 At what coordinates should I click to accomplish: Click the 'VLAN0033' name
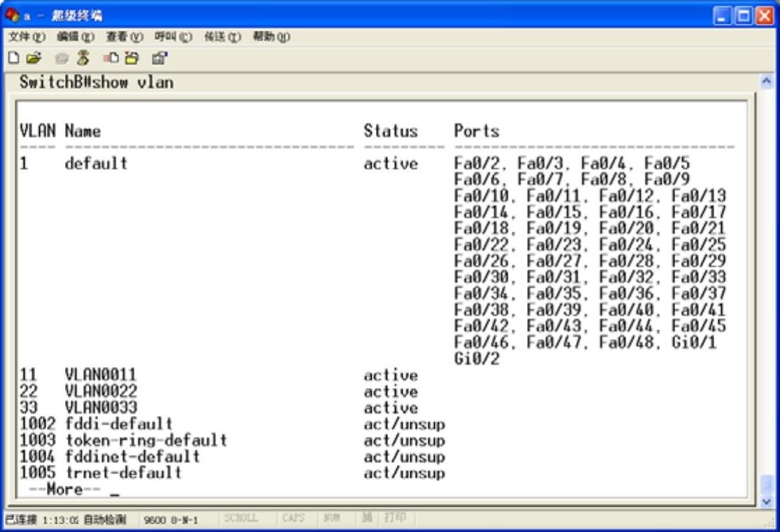click(101, 408)
